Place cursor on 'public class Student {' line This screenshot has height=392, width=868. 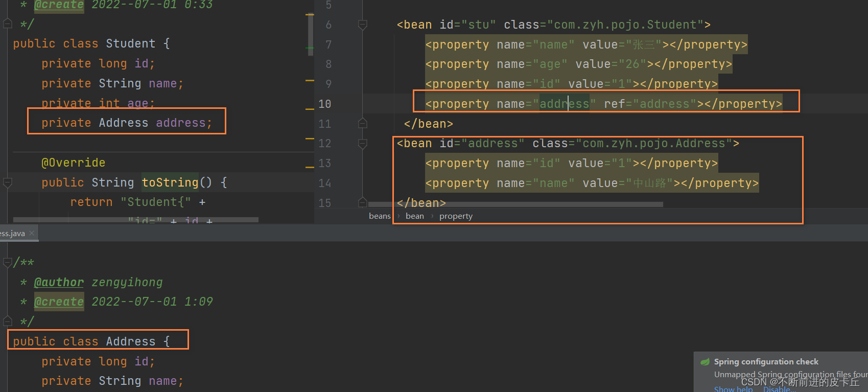point(91,43)
